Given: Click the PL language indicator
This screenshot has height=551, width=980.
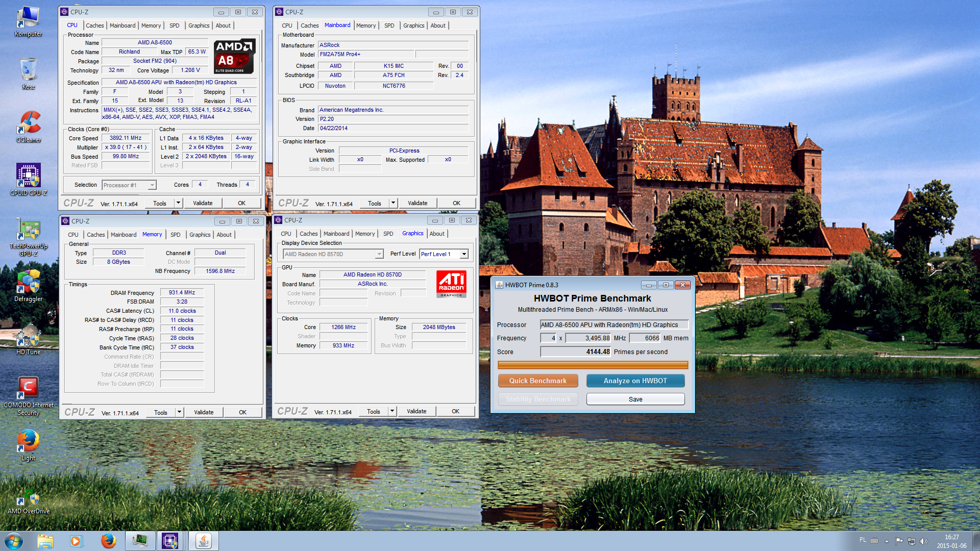Looking at the screenshot, I should (x=863, y=540).
